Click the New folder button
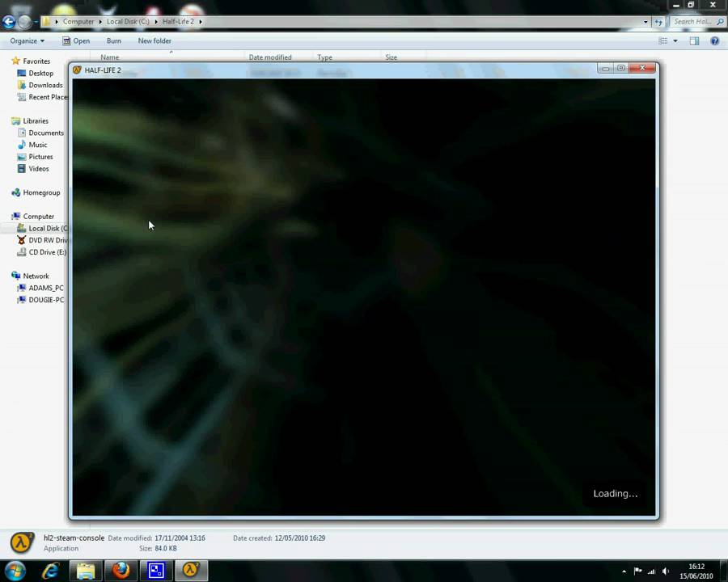The width and height of the screenshot is (728, 582). tap(154, 41)
